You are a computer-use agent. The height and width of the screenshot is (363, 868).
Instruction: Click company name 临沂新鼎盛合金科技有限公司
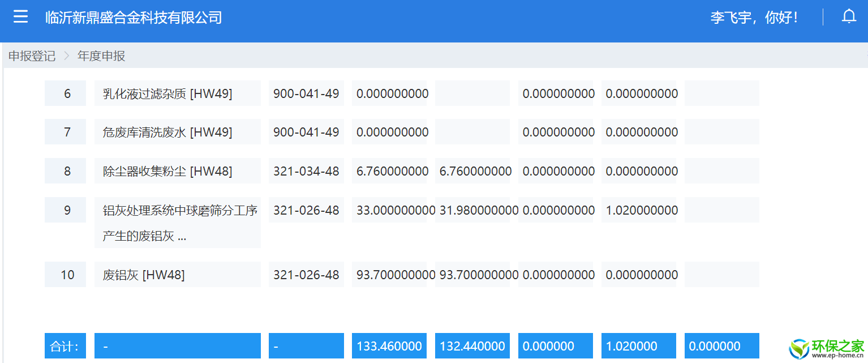tap(134, 18)
